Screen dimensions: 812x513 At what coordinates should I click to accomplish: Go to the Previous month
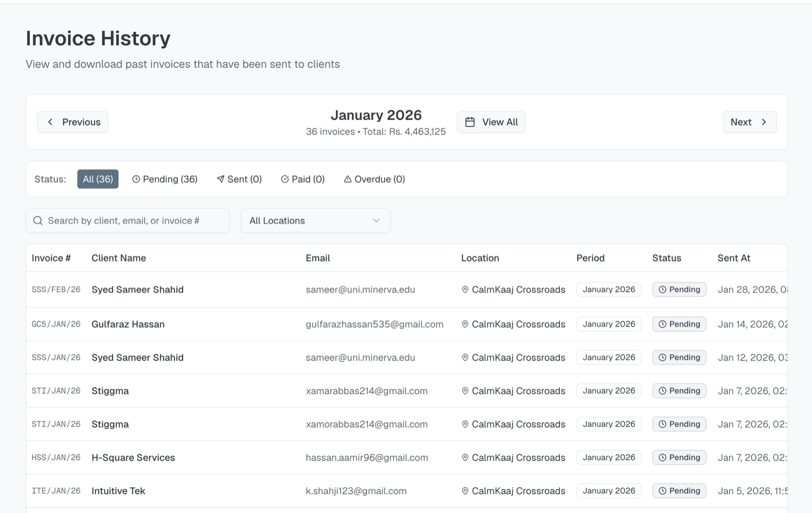73,122
